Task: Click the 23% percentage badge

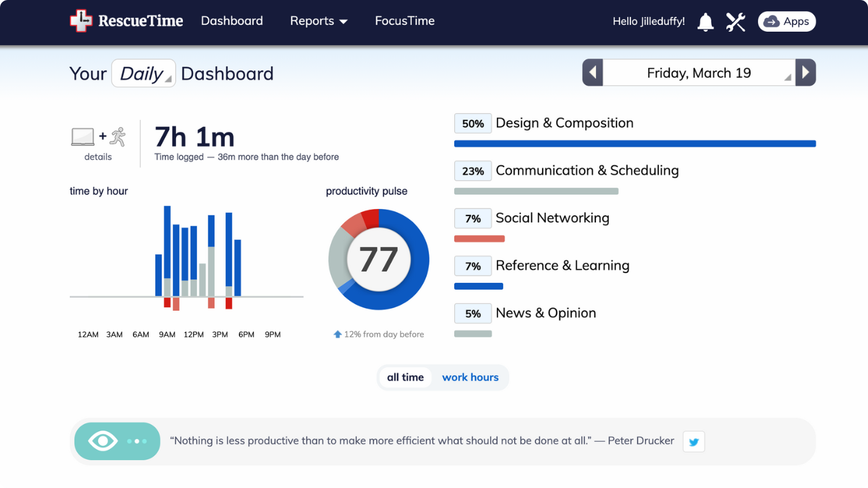Action: pos(473,171)
